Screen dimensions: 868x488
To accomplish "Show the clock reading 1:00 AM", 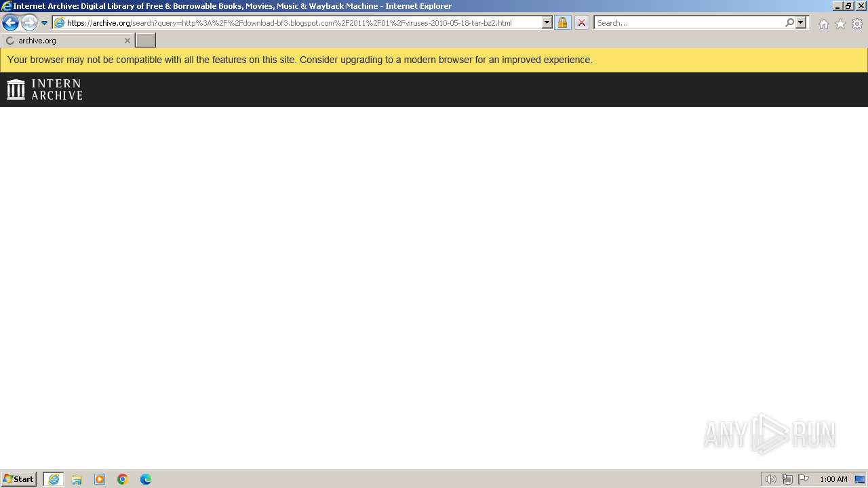I will [833, 479].
